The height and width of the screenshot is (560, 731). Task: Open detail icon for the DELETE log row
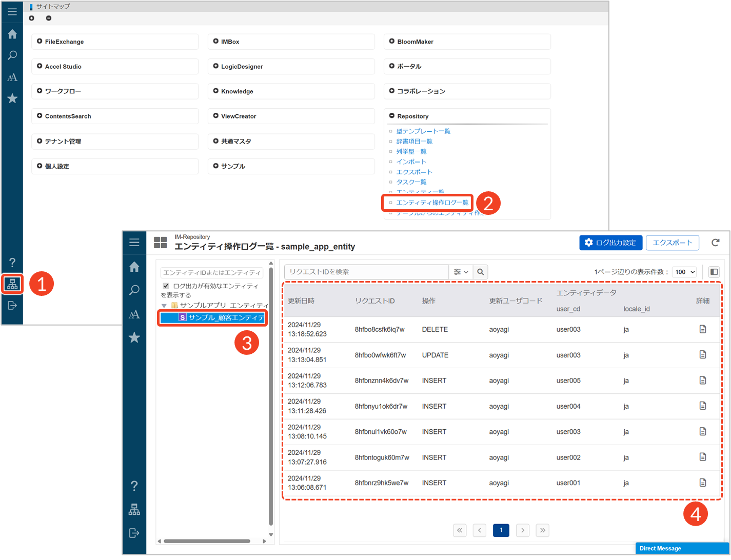coord(702,329)
